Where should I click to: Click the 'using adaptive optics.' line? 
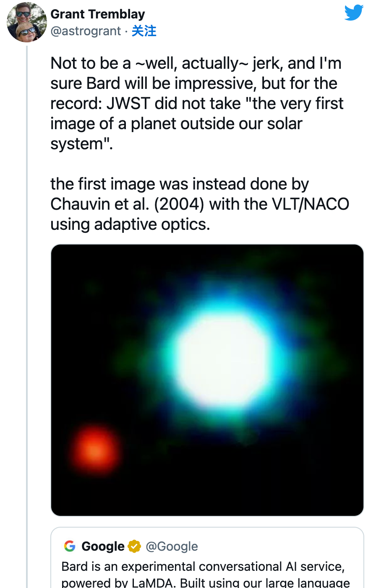(x=130, y=224)
